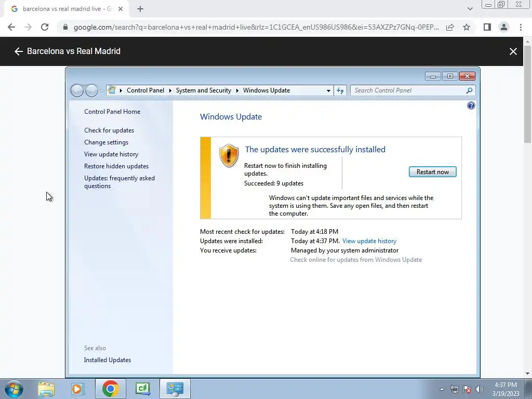532x399 pixels.
Task: Show hidden tray icons arrow
Action: point(442,389)
